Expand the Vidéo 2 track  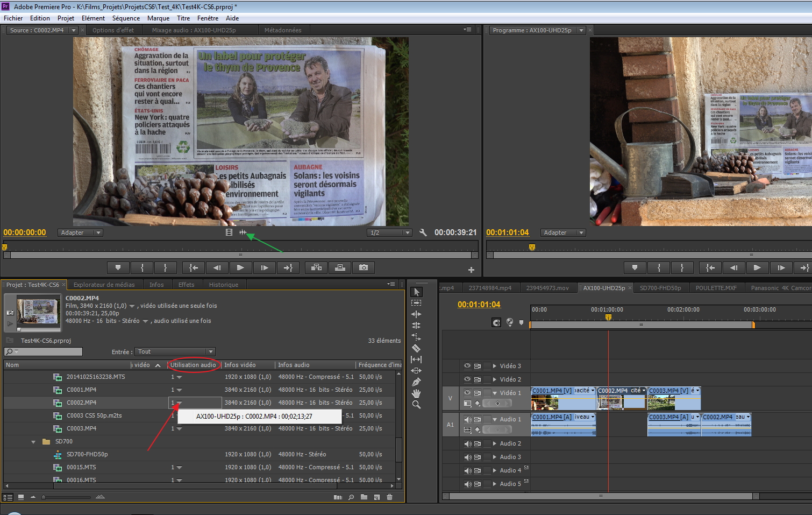(x=495, y=379)
